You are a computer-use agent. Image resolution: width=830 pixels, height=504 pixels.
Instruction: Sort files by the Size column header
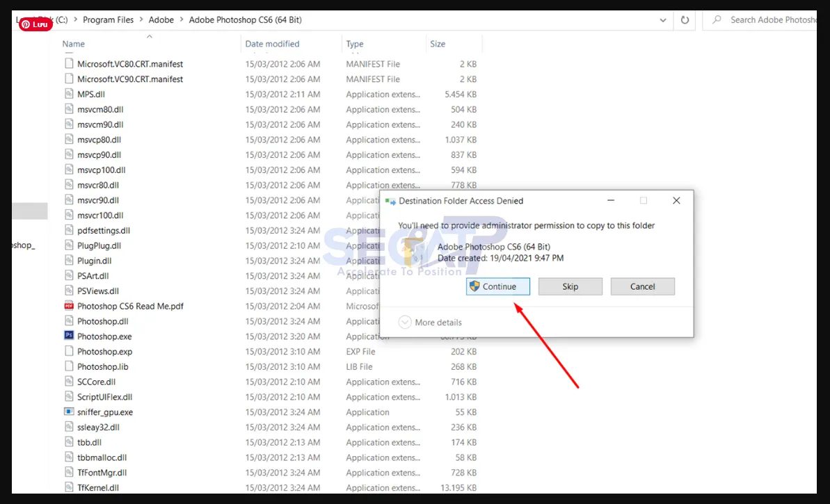point(438,43)
